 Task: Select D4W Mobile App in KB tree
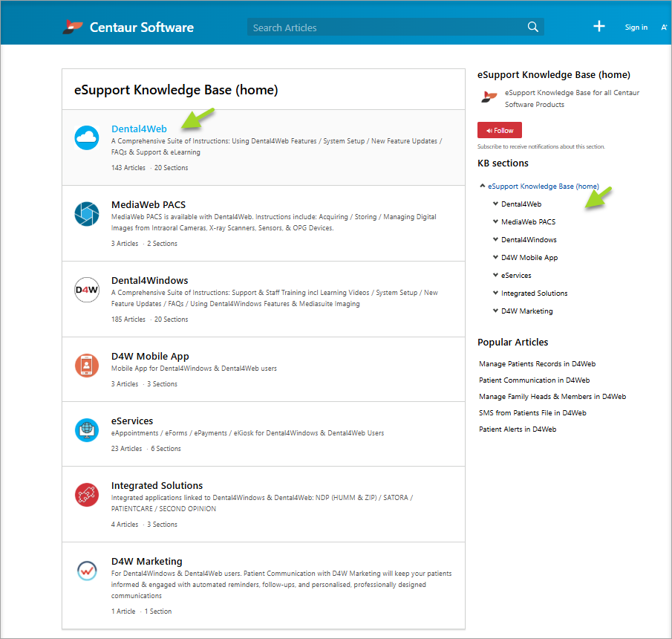coord(529,258)
